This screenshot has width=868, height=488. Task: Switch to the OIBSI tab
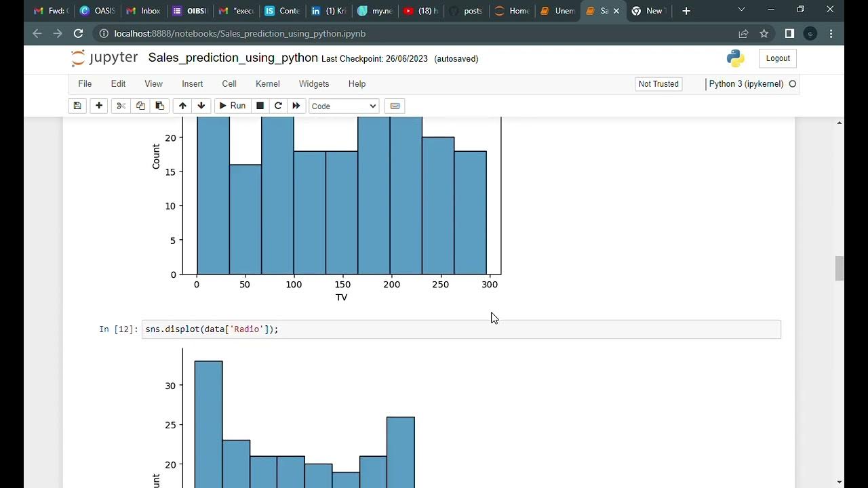(x=190, y=11)
